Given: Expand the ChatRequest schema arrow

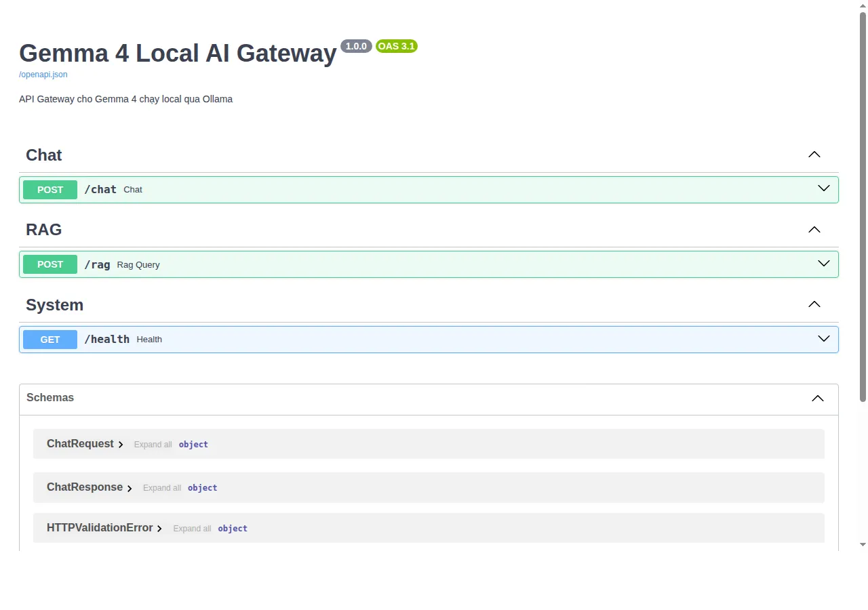Looking at the screenshot, I should click(x=121, y=445).
